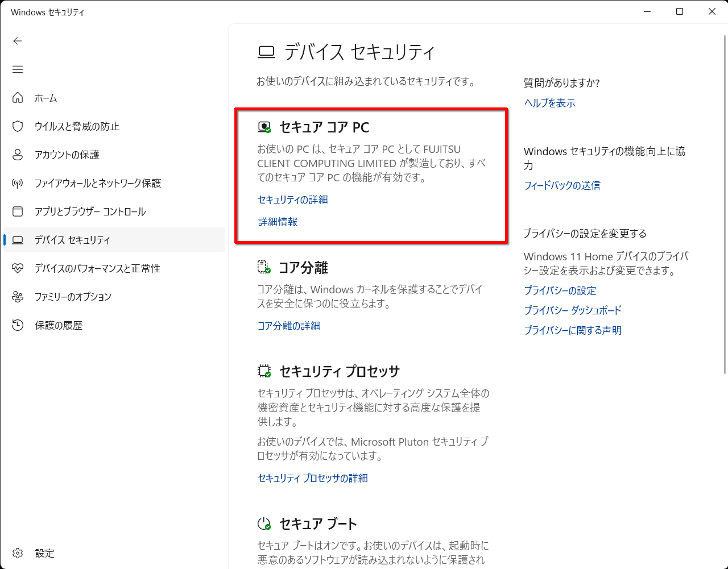Click the app and browser control icon

(x=18, y=211)
